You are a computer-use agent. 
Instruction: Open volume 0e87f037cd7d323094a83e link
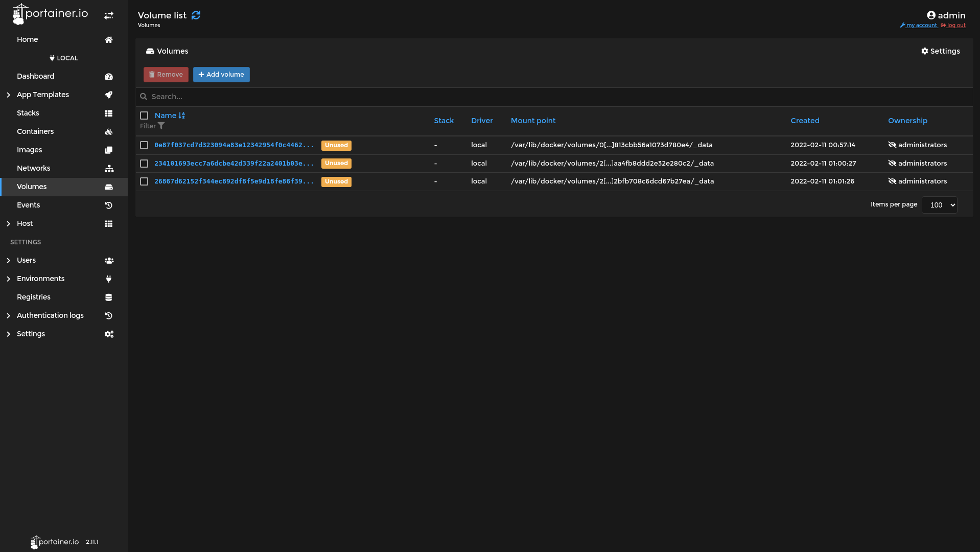pos(234,145)
